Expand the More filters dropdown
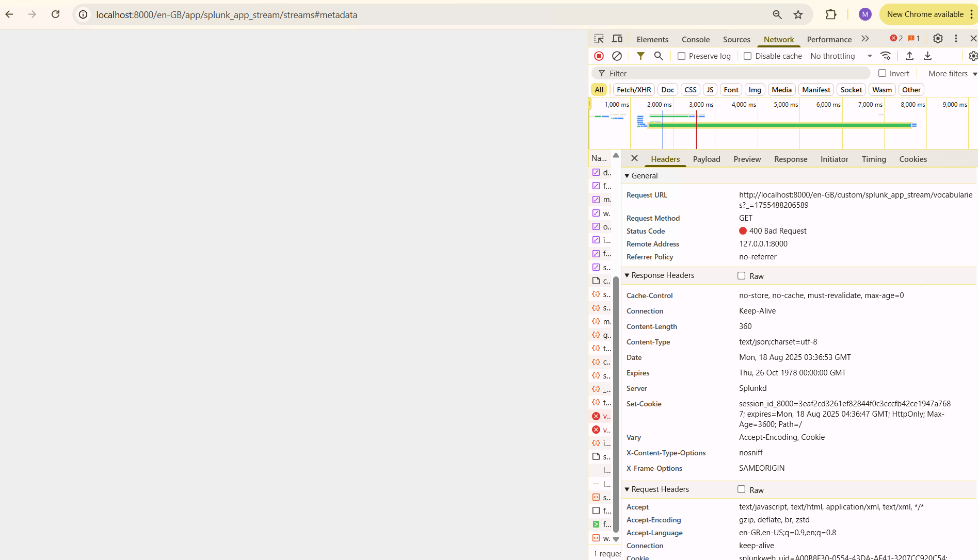This screenshot has width=978, height=560. [952, 74]
